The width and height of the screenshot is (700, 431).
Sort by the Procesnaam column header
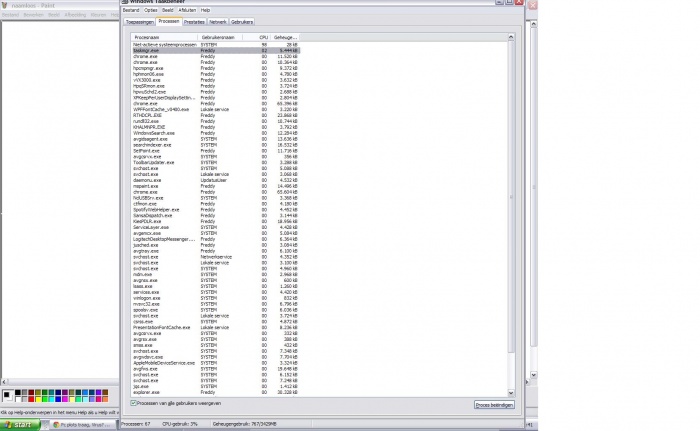[165, 38]
